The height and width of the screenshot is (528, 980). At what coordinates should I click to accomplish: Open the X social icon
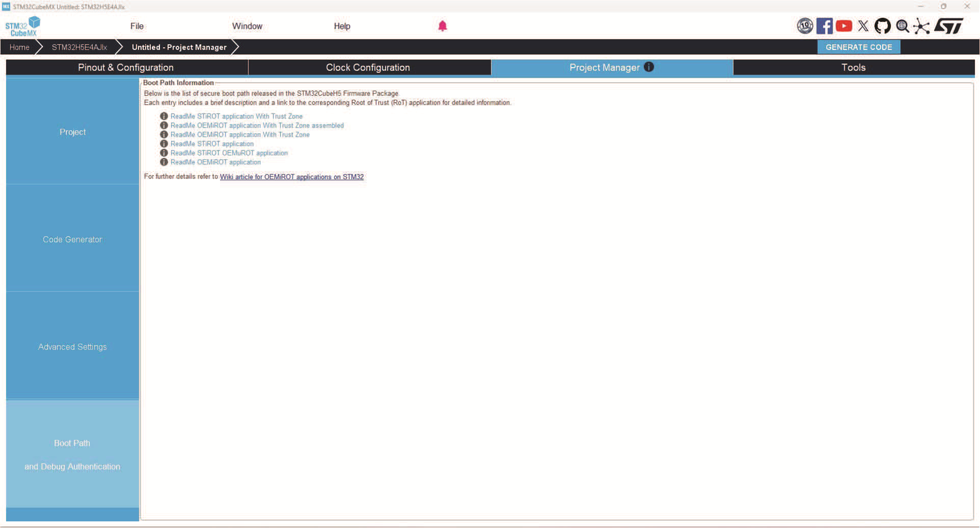click(x=863, y=26)
